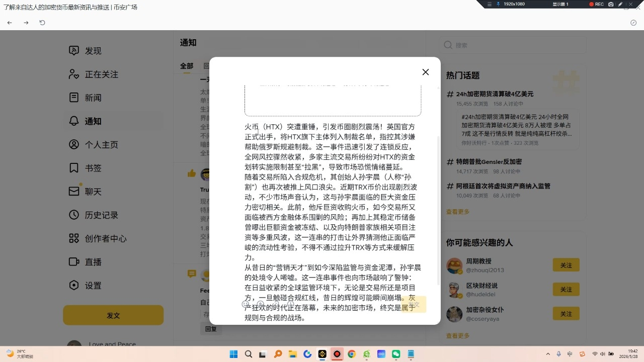The width and height of the screenshot is (644, 362).
Task: Select the 全部 notifications tab
Action: 187,66
